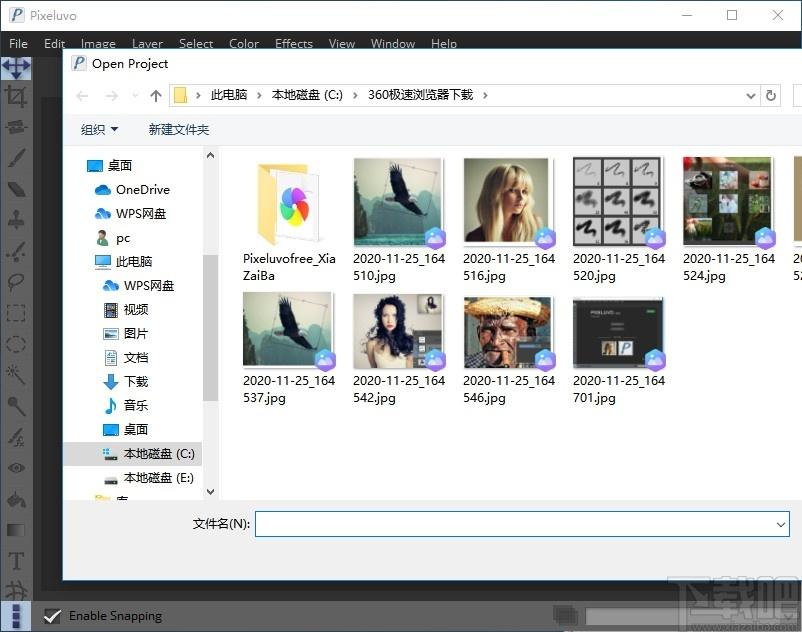
Task: Select the Paint Brush tool
Action: point(16,158)
